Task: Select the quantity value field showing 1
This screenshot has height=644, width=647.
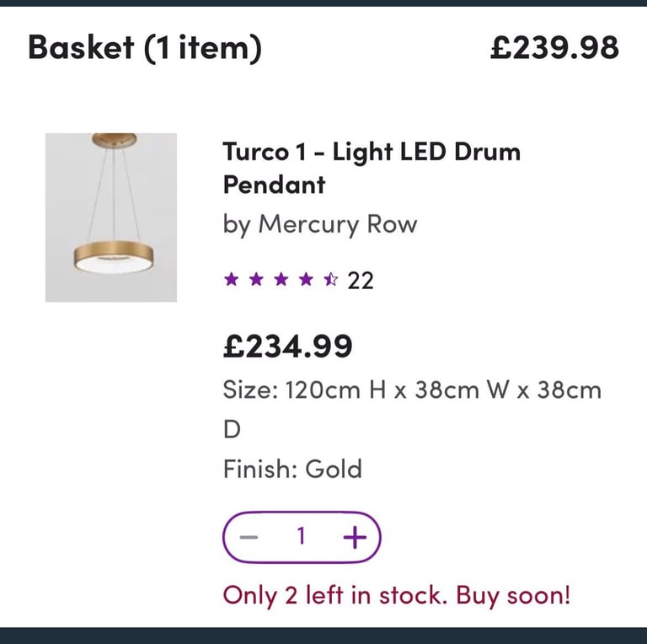Action: pos(302,536)
